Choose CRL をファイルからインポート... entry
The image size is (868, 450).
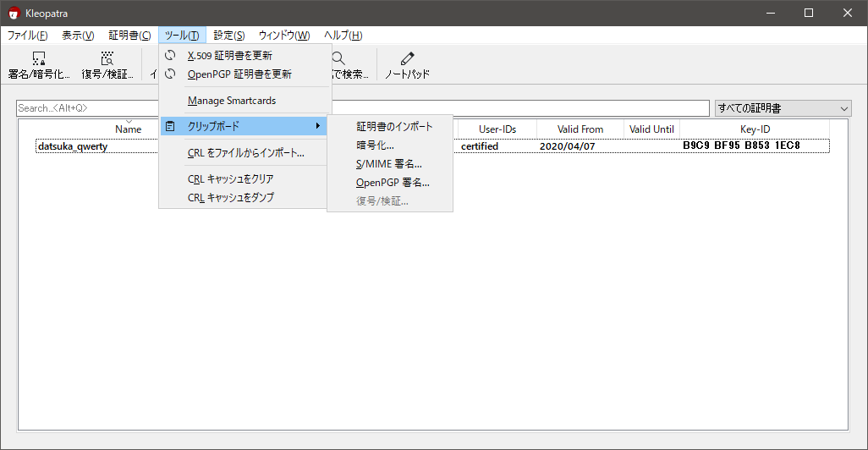[244, 153]
